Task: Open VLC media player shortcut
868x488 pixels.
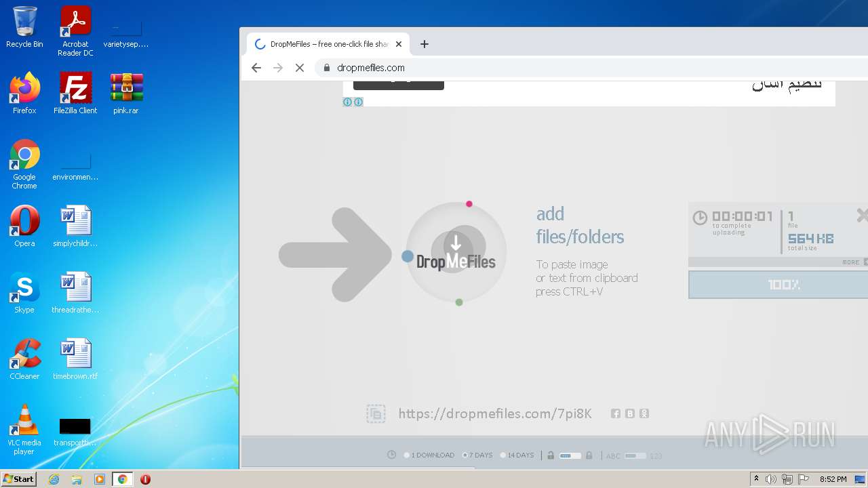Action: [24, 430]
